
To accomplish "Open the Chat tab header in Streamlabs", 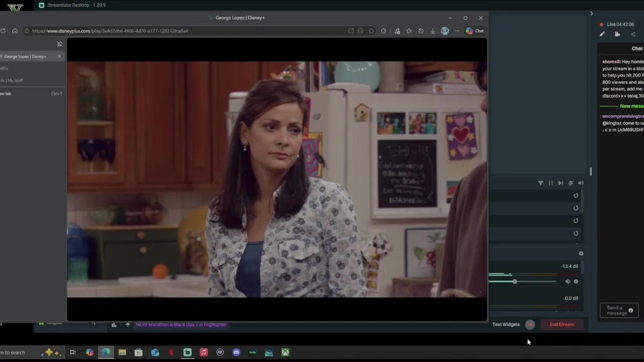I will (x=637, y=49).
